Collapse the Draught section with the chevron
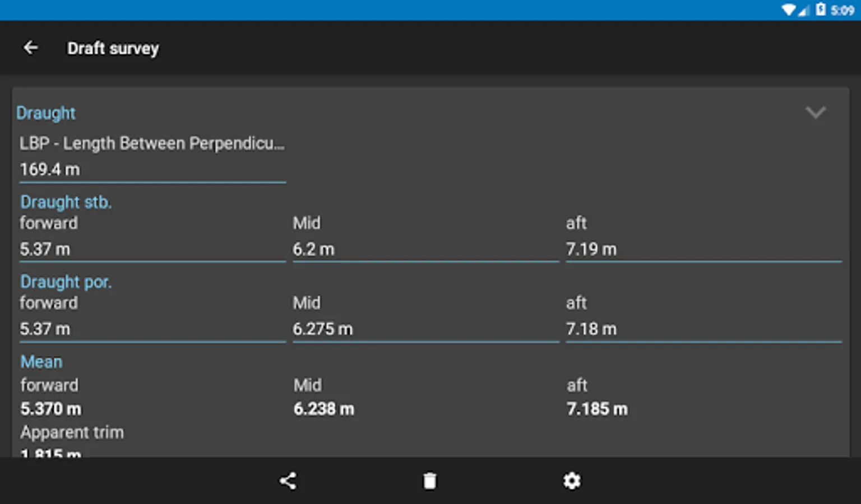Image resolution: width=861 pixels, height=504 pixels. pos(816,113)
